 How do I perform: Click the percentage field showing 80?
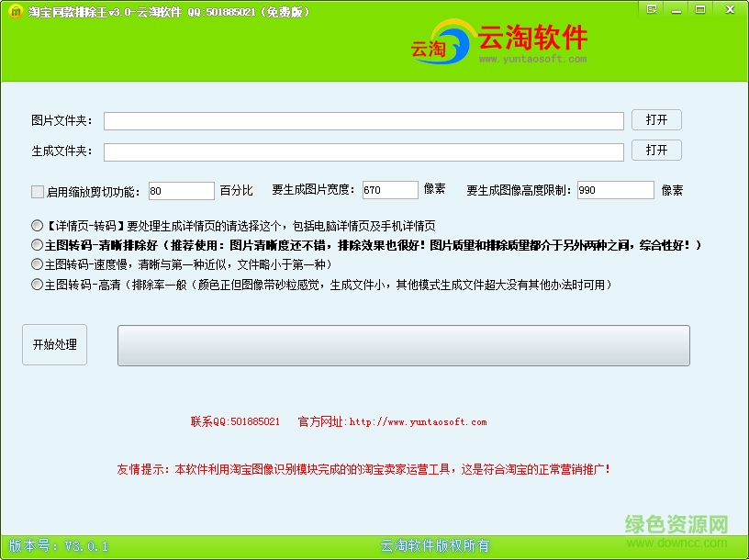182,191
